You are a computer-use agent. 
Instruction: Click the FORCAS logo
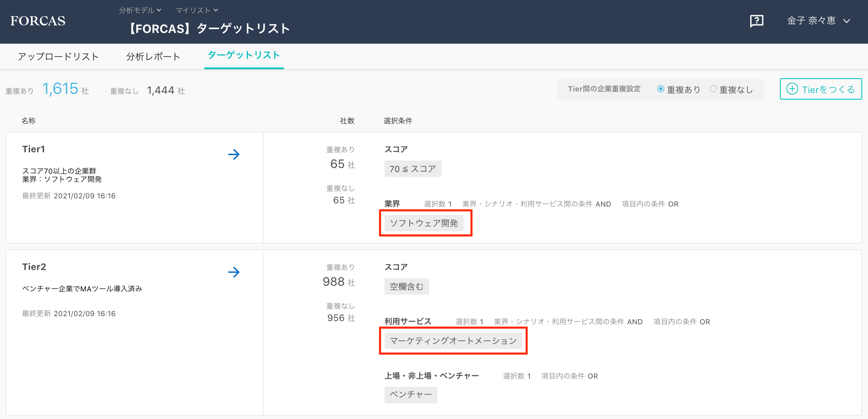coord(38,21)
